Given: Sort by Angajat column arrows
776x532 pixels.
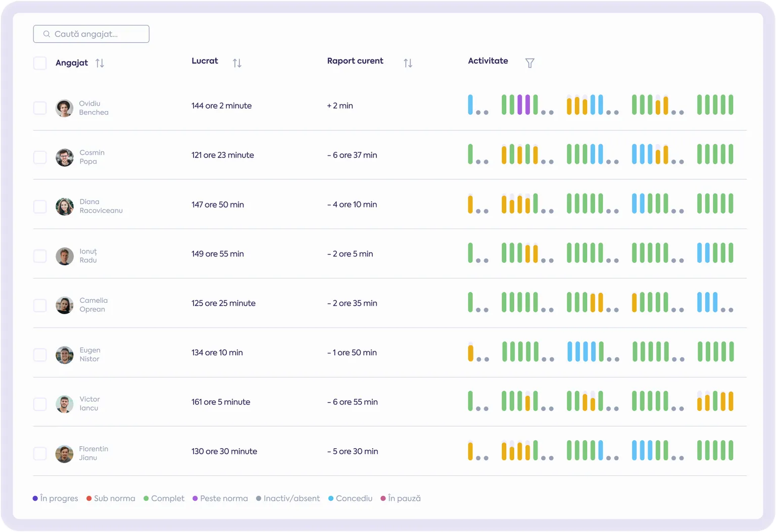Looking at the screenshot, I should click(x=100, y=63).
